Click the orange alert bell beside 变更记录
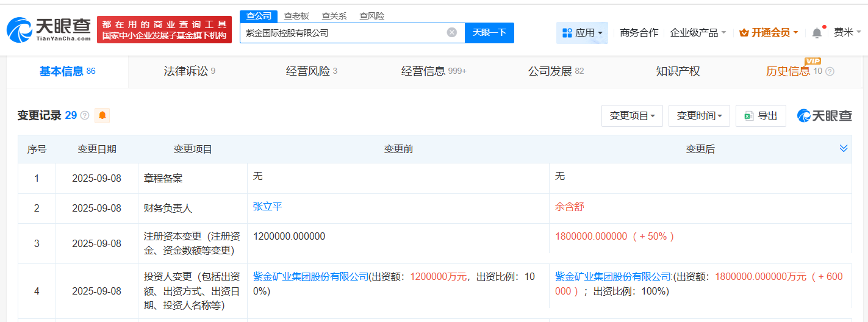 102,115
